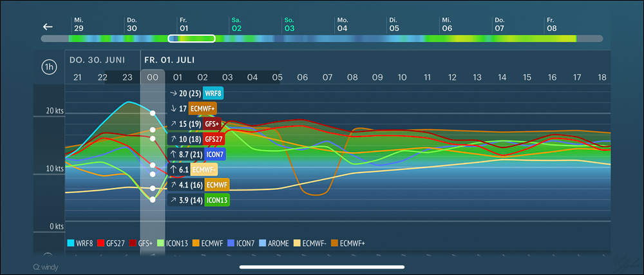The image size is (644, 275).
Task: Switch the 1h time interval button
Action: [x=49, y=67]
